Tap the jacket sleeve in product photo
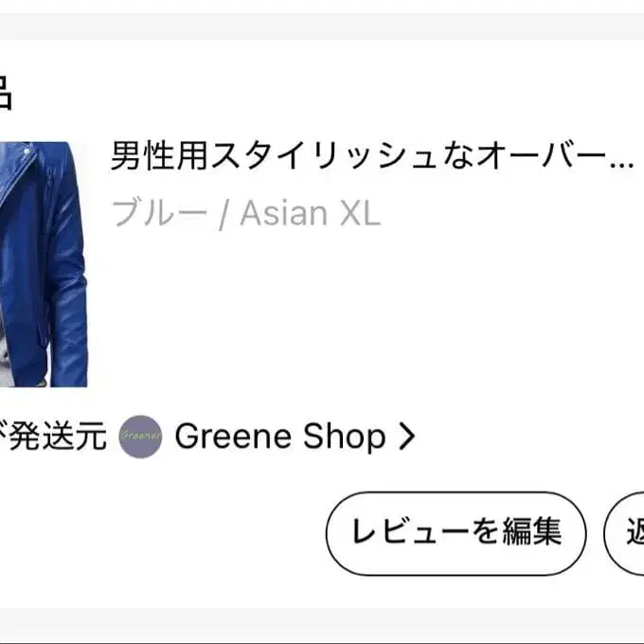The image size is (644, 644). tap(66, 284)
